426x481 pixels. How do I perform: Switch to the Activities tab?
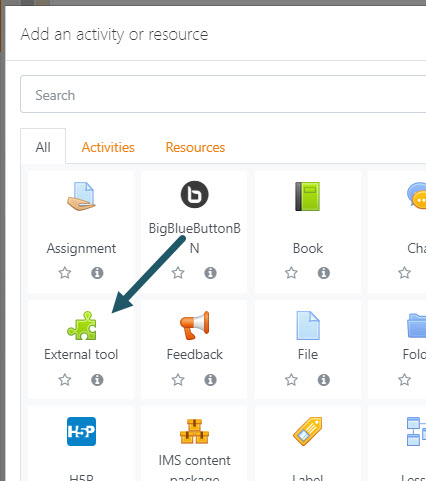click(x=108, y=147)
